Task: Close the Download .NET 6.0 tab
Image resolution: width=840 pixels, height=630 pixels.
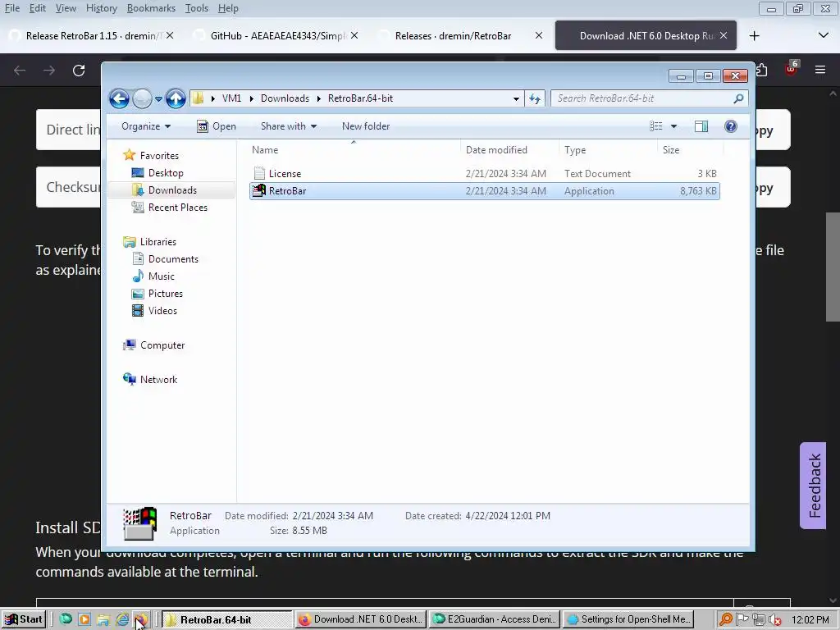Action: [724, 35]
